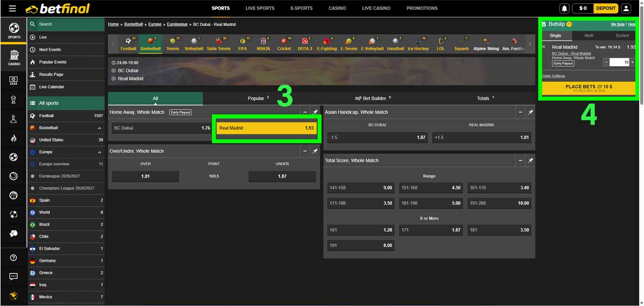644x306 pixels.
Task: Collapse the Basketball sidebar section
Action: click(x=100, y=128)
